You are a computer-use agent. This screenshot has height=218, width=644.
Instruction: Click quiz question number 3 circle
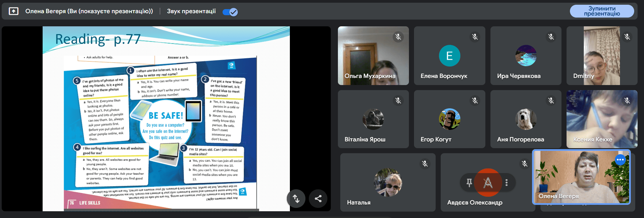click(183, 148)
